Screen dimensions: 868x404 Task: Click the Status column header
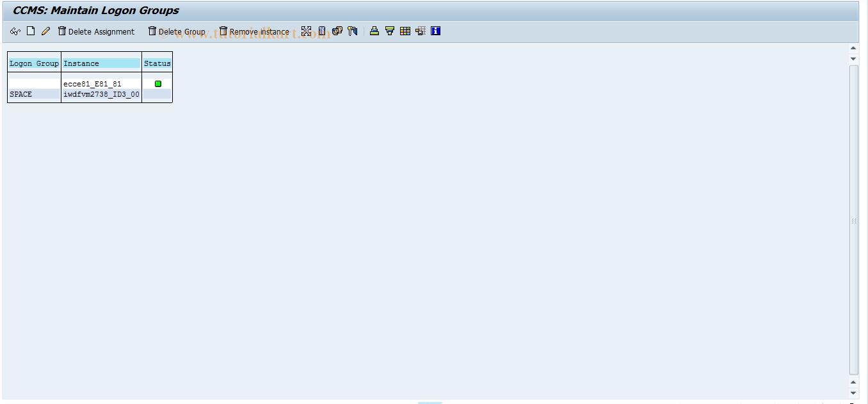point(157,63)
